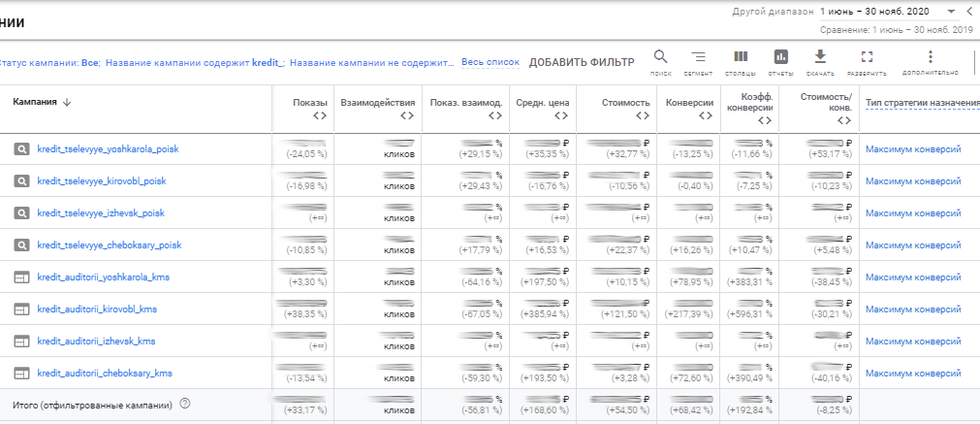Open the Columns icon in toolbar
This screenshot has width=980, height=424.
(741, 57)
